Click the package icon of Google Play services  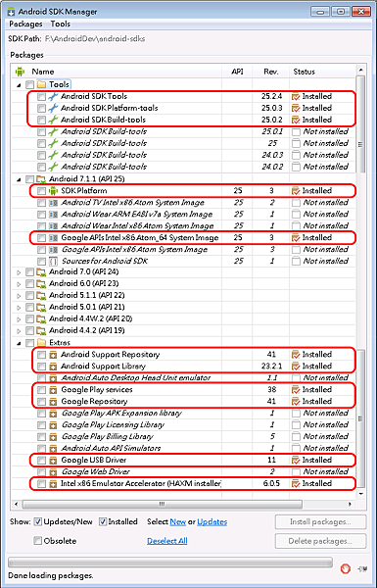click(53, 390)
